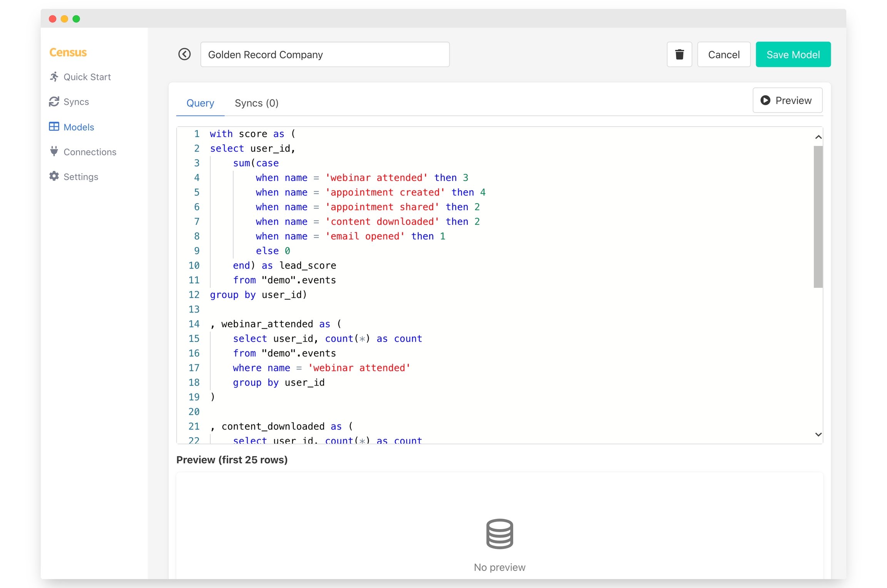The image size is (887, 588).
Task: Click 'webinar attended' string on line 4
Action: click(376, 177)
